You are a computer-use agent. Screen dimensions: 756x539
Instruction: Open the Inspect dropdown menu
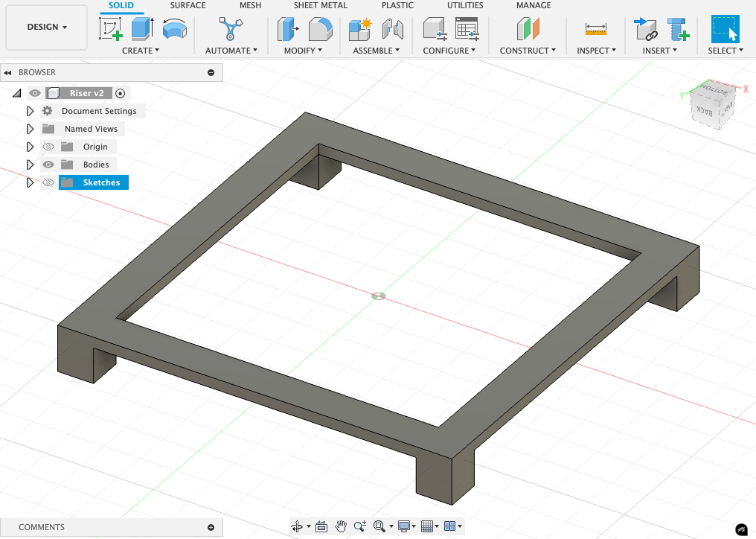[x=597, y=51]
